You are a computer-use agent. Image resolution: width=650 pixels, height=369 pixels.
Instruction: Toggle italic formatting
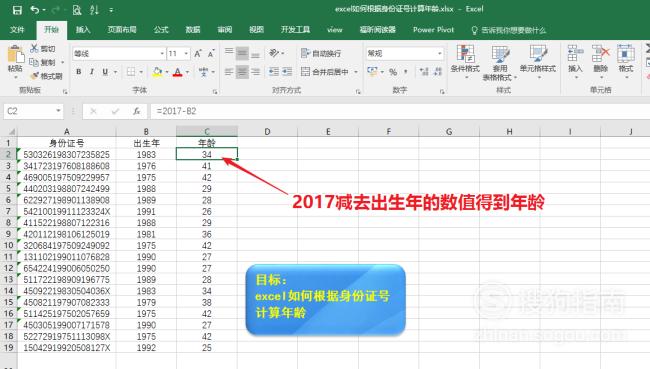pyautogui.click(x=92, y=72)
